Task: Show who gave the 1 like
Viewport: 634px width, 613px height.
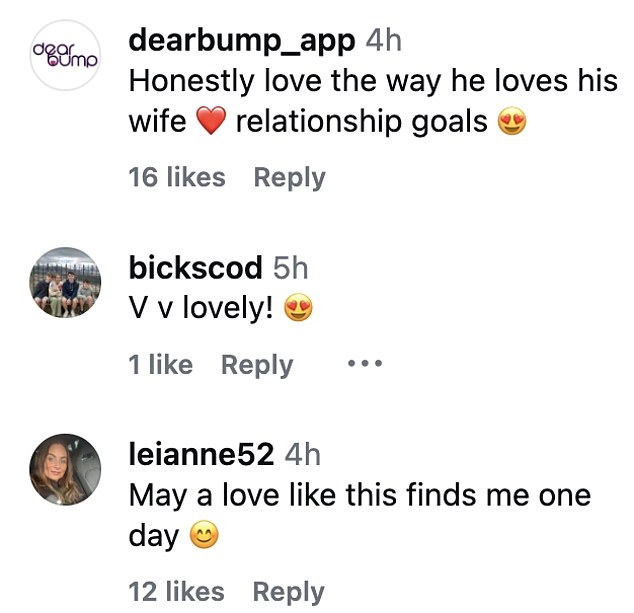Action: pyautogui.click(x=160, y=365)
